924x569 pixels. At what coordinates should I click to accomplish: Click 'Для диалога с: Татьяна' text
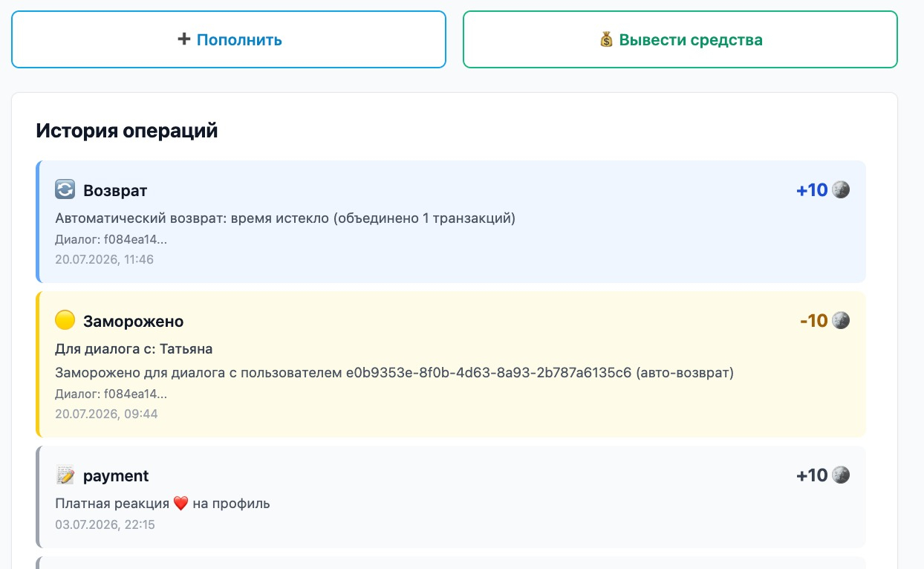pyautogui.click(x=134, y=349)
